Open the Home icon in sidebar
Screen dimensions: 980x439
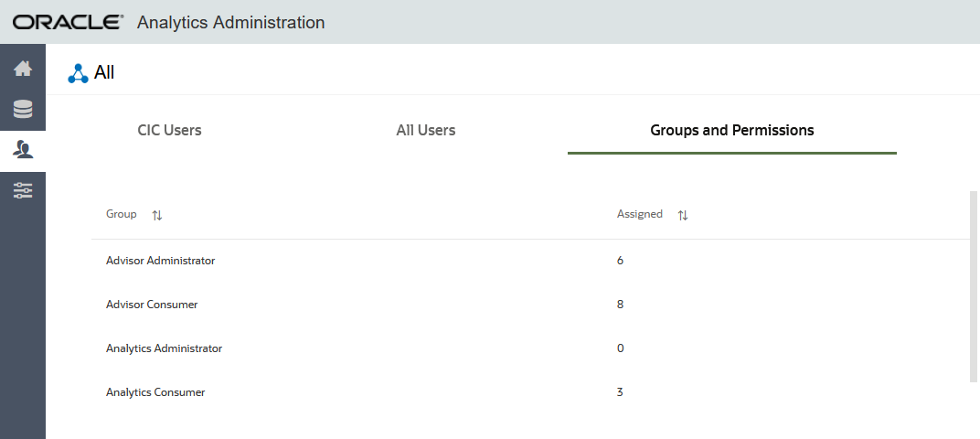[23, 69]
